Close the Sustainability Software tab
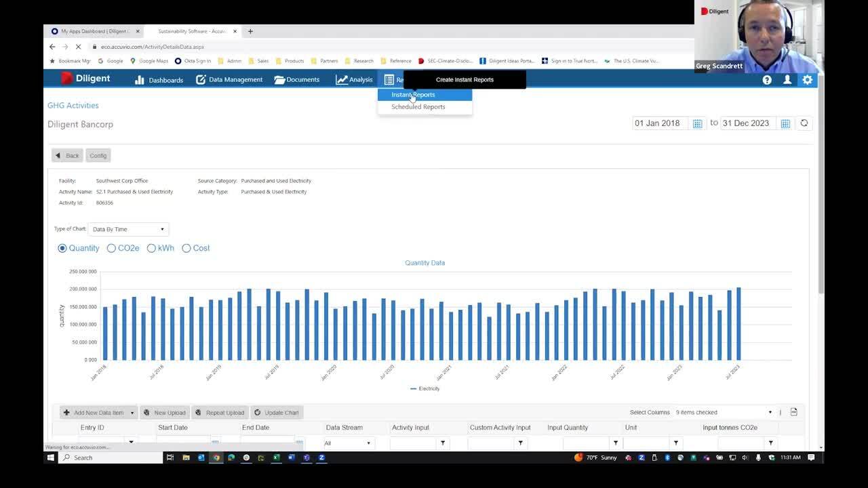The width and height of the screenshot is (868, 488). click(x=235, y=31)
